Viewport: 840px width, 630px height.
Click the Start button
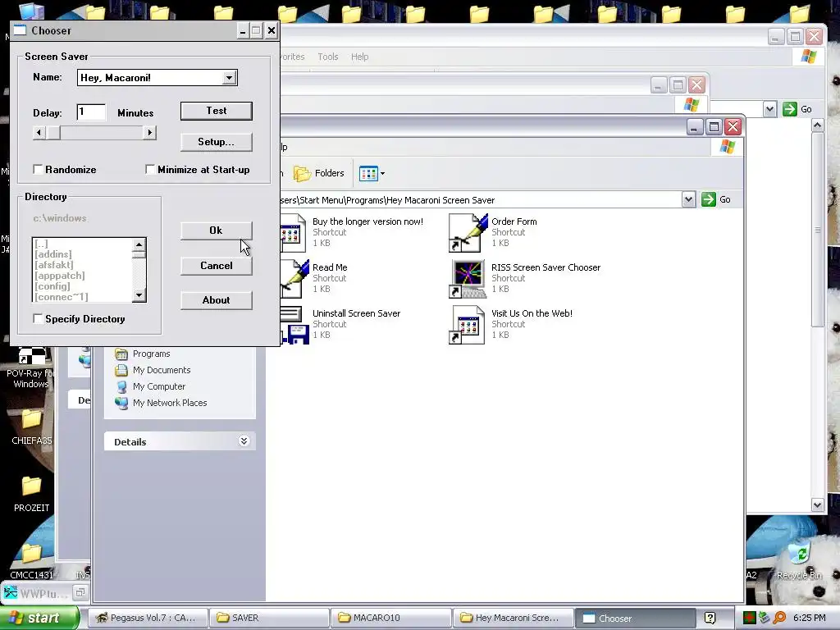40,618
